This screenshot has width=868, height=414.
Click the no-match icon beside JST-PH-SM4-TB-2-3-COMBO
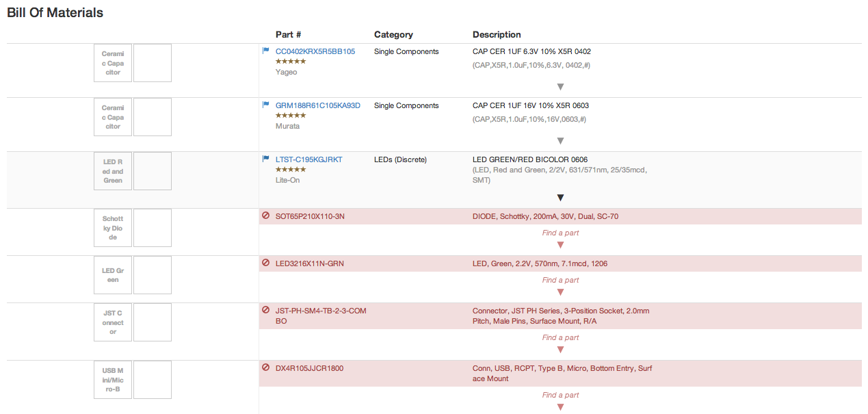pyautogui.click(x=265, y=310)
